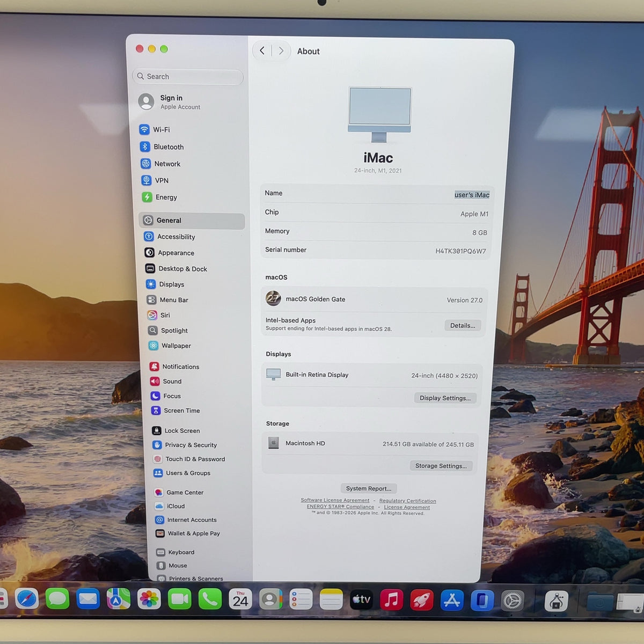This screenshot has height=644, width=644.
Task: Open Calendar from the Dock
Action: click(x=240, y=599)
